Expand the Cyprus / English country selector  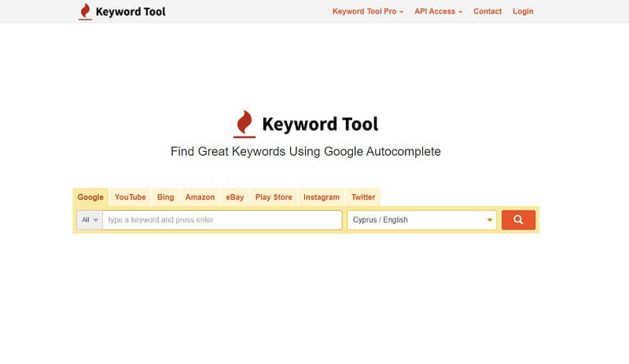coord(421,220)
